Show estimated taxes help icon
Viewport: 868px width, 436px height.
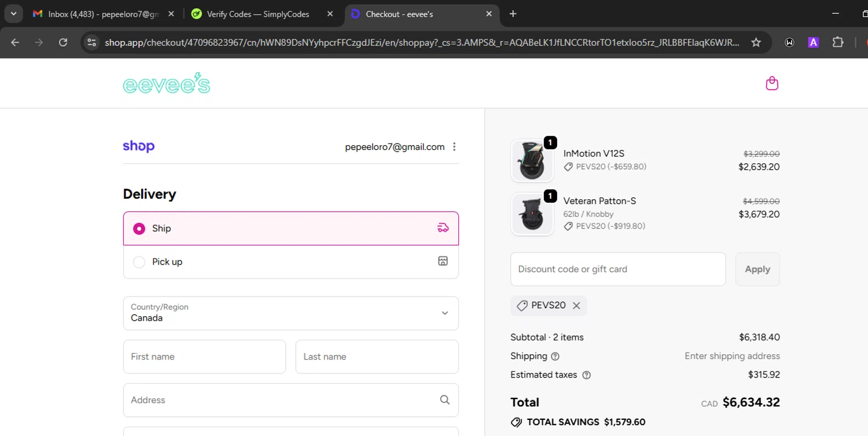(x=586, y=375)
